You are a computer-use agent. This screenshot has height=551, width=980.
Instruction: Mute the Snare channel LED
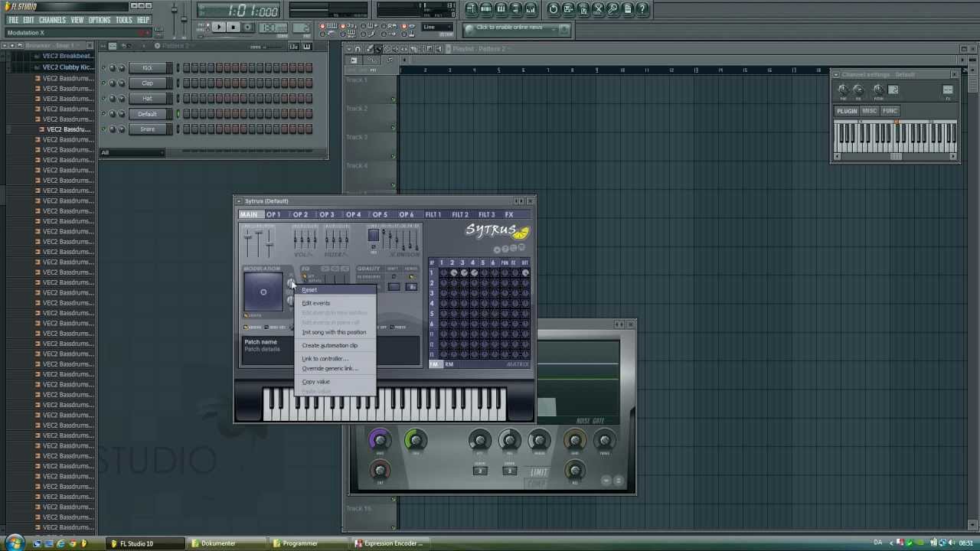(x=103, y=129)
